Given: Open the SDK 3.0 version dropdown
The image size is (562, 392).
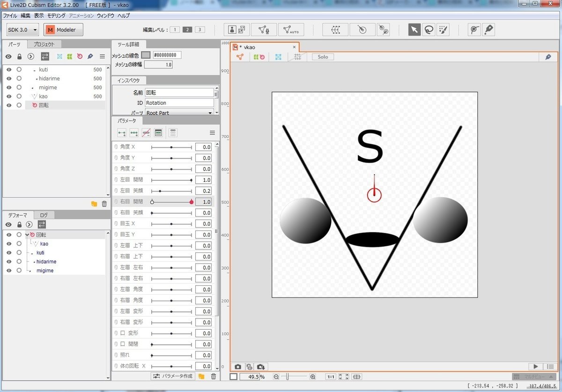Looking at the screenshot, I should coord(23,30).
